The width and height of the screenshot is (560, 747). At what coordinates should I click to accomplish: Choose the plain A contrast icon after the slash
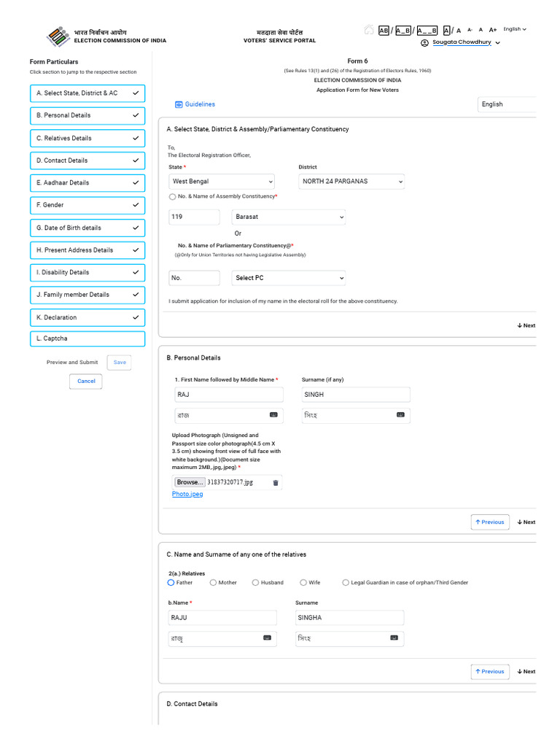(x=459, y=31)
